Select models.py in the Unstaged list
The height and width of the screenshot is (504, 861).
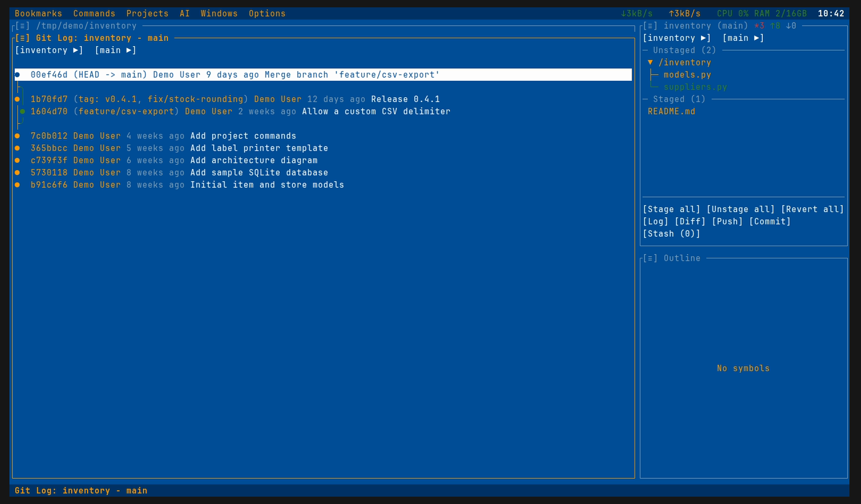click(687, 75)
